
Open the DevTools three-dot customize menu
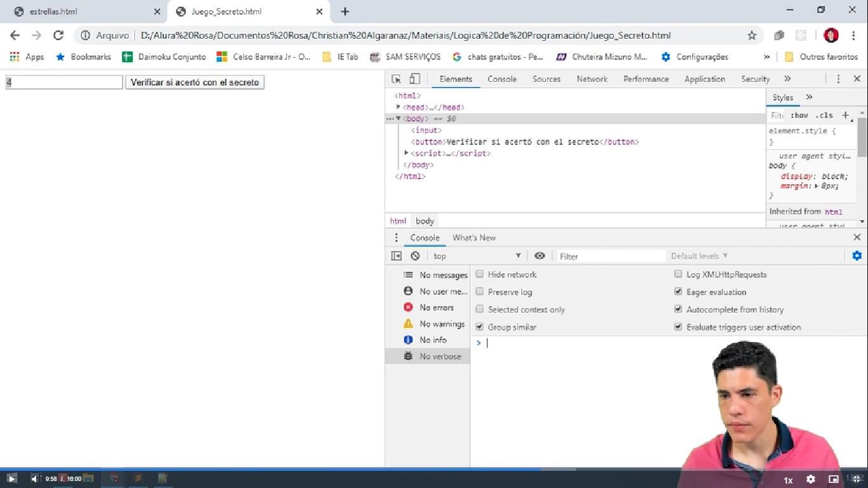838,79
